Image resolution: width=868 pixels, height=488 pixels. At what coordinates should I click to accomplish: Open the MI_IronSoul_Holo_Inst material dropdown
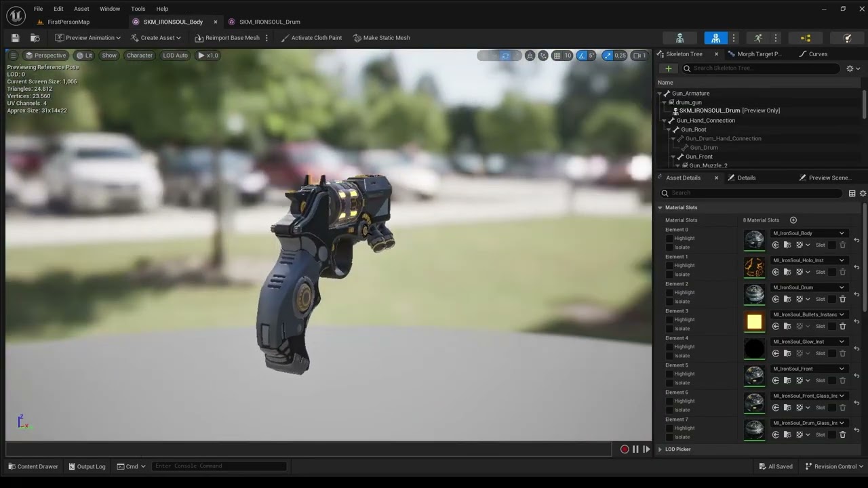808,260
